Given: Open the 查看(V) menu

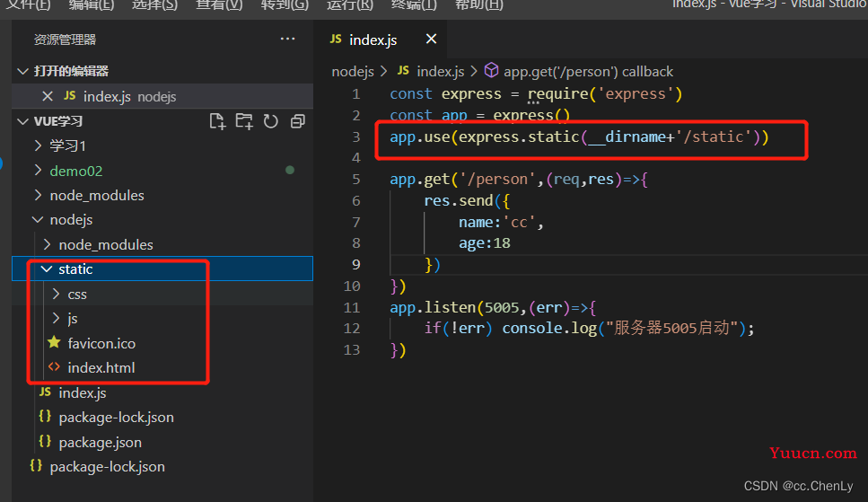Looking at the screenshot, I should (219, 5).
